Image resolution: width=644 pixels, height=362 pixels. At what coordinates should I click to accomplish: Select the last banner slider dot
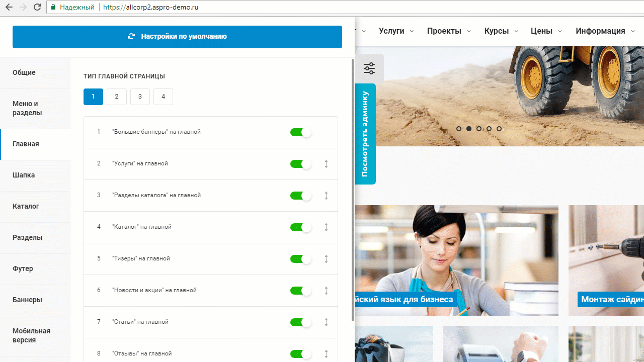coord(499,129)
